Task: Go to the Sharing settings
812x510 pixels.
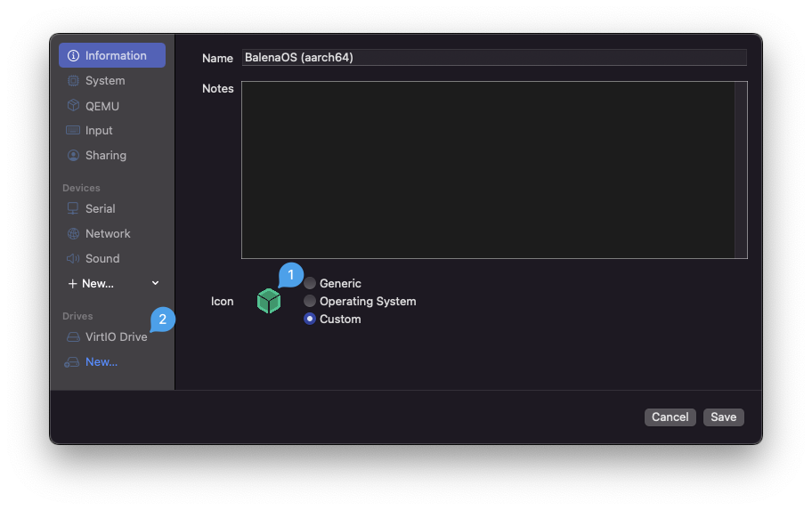Action: point(112,156)
